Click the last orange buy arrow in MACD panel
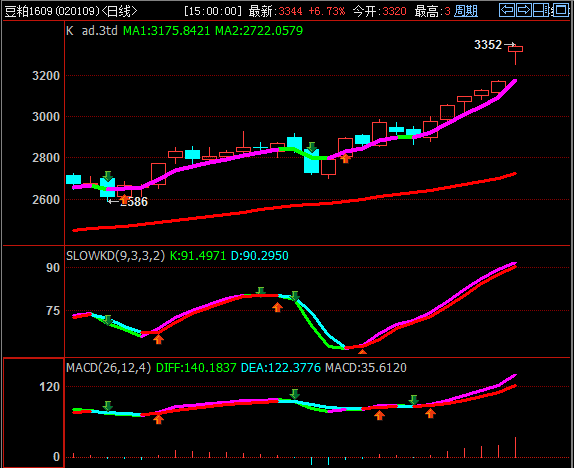Viewport: 574px width, 468px height. click(x=430, y=413)
